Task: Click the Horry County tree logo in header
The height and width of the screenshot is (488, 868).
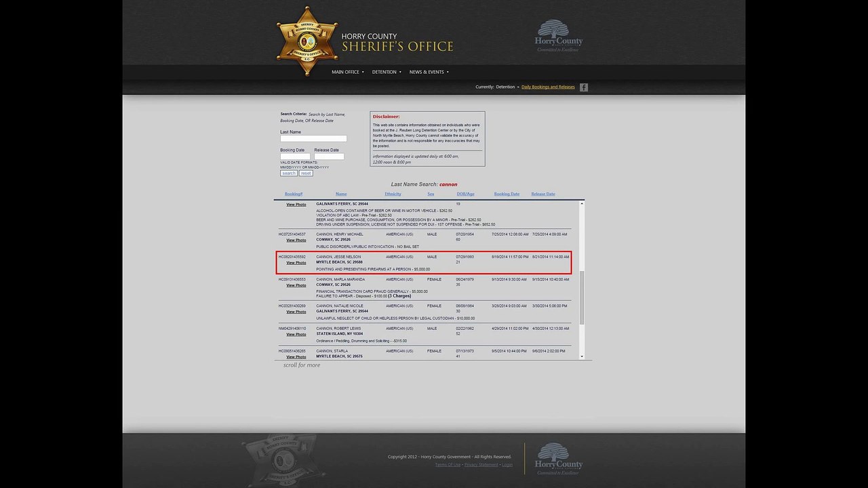Action: (558, 36)
